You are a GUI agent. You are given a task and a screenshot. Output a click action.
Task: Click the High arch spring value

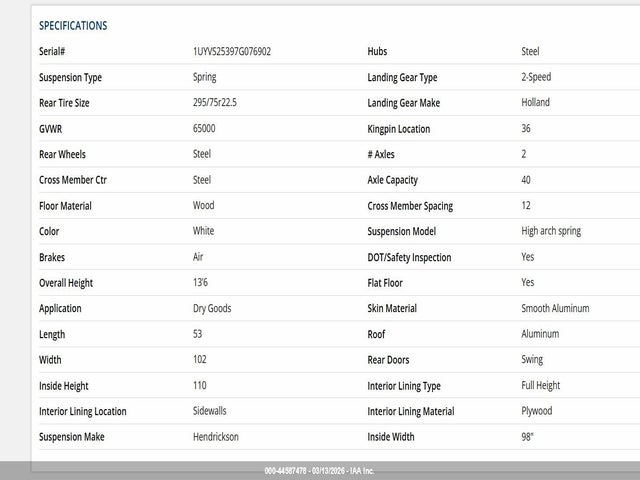(x=551, y=231)
